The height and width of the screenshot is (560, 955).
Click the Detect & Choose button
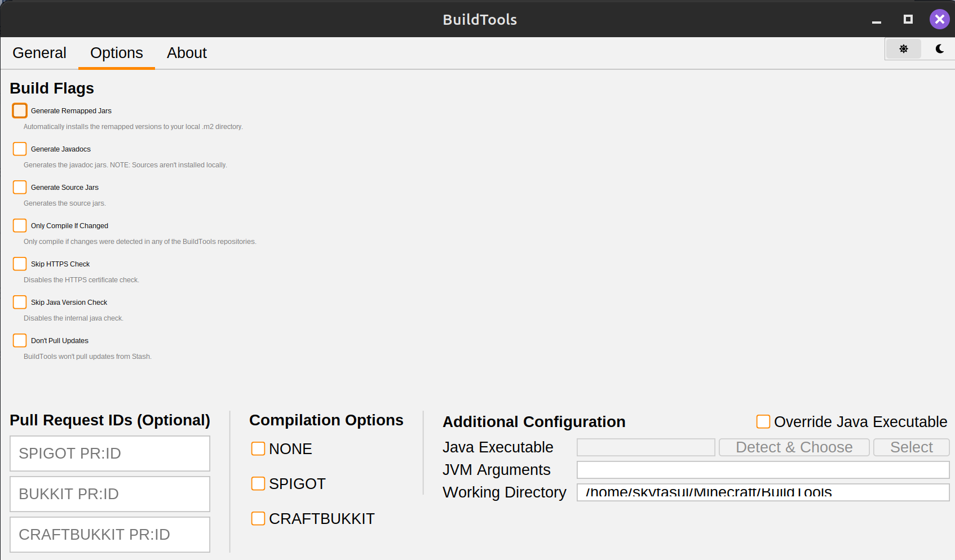[x=794, y=447]
